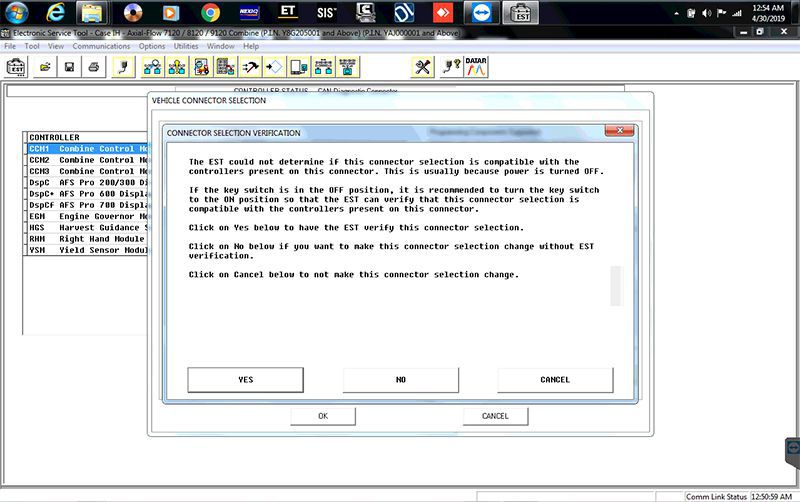
Task: Click CANCEL in Connector Selection Verification dialog
Action: pos(555,380)
